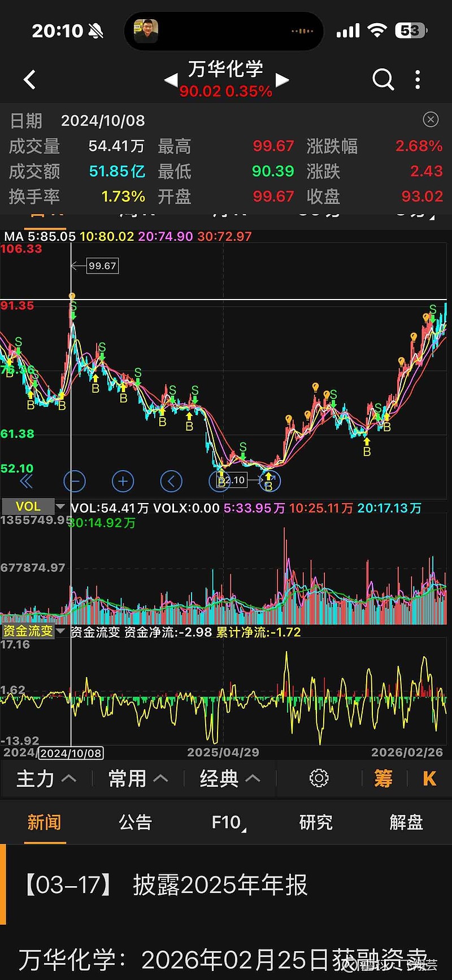Toggle the 筹 chip distribution button
The image size is (452, 980).
click(383, 779)
